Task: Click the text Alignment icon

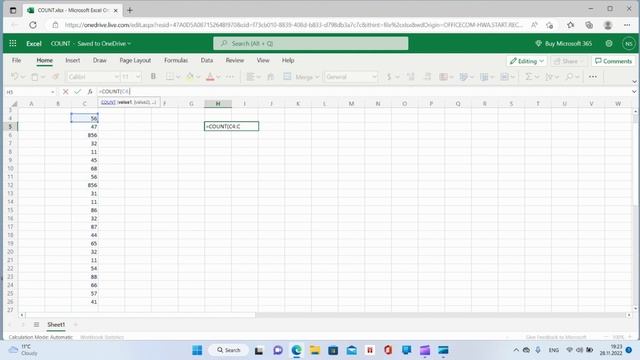Action: (x=250, y=76)
